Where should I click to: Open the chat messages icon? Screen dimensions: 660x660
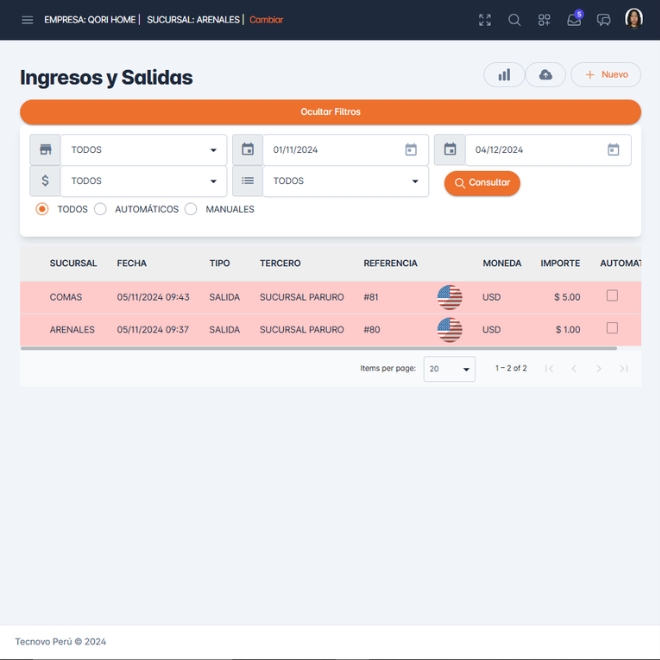[604, 20]
